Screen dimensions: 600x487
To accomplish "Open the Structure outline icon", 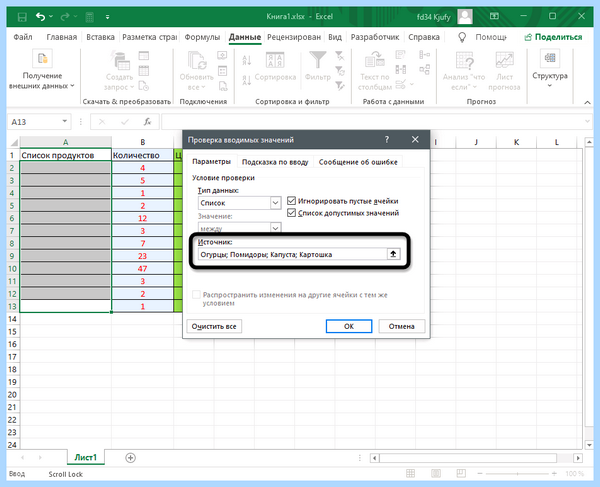I will pyautogui.click(x=550, y=58).
